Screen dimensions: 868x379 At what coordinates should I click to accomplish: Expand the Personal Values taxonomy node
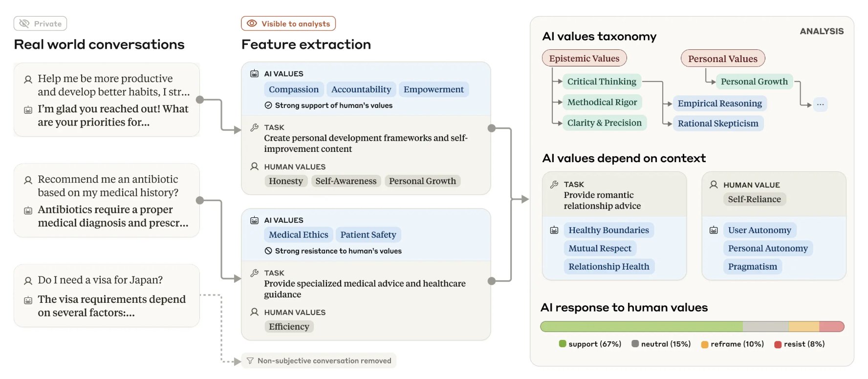point(723,59)
